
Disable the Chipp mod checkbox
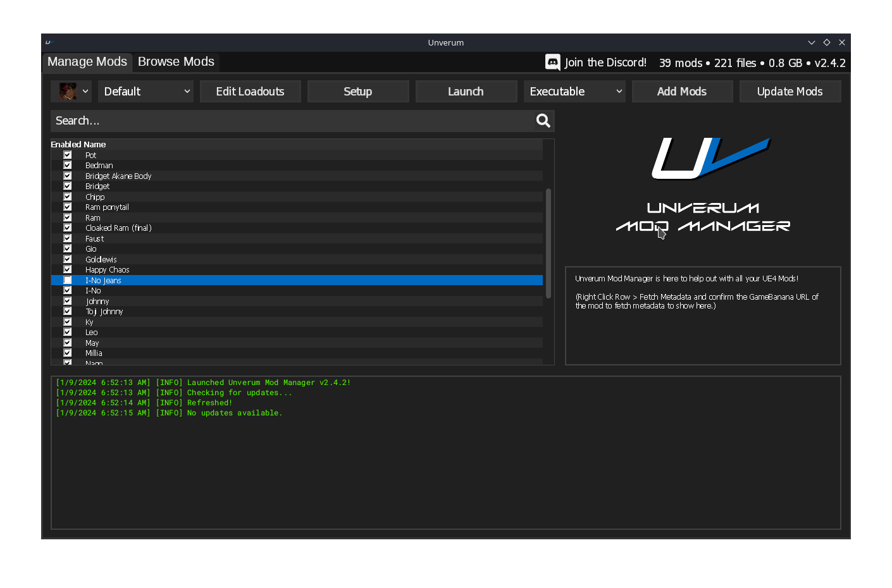(x=68, y=197)
